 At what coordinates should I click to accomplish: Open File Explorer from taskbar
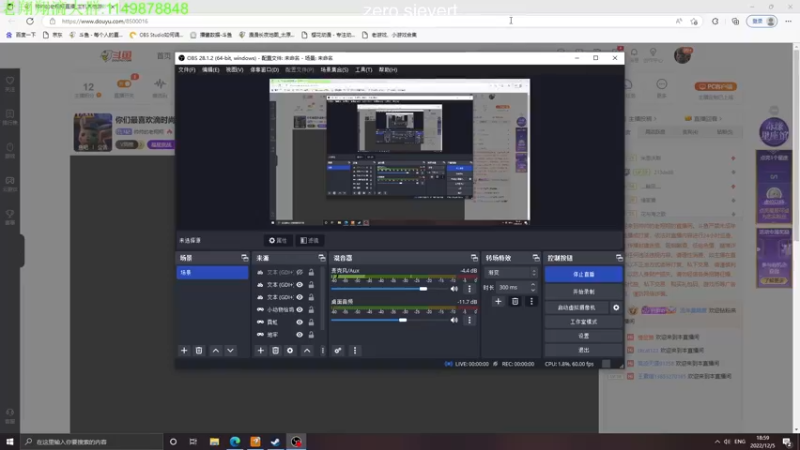click(214, 442)
